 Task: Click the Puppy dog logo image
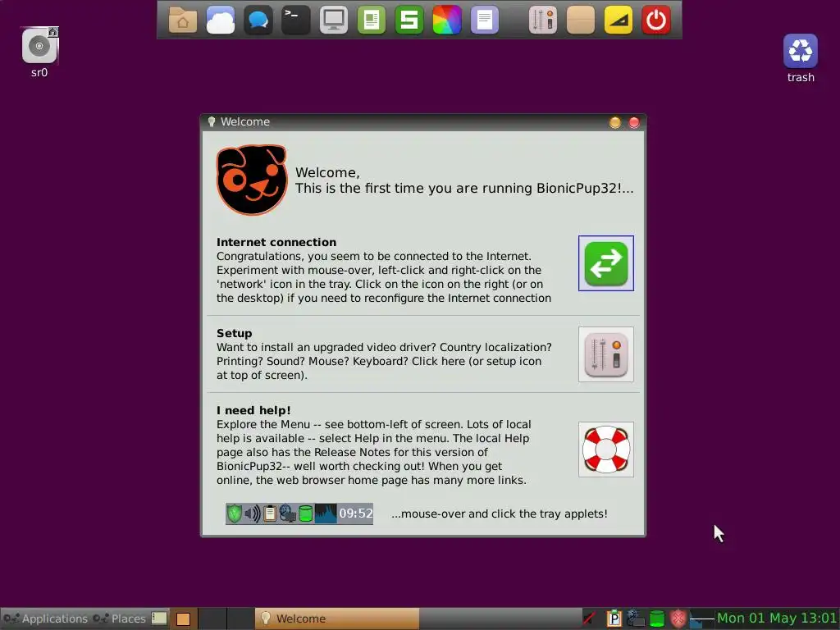tap(251, 180)
